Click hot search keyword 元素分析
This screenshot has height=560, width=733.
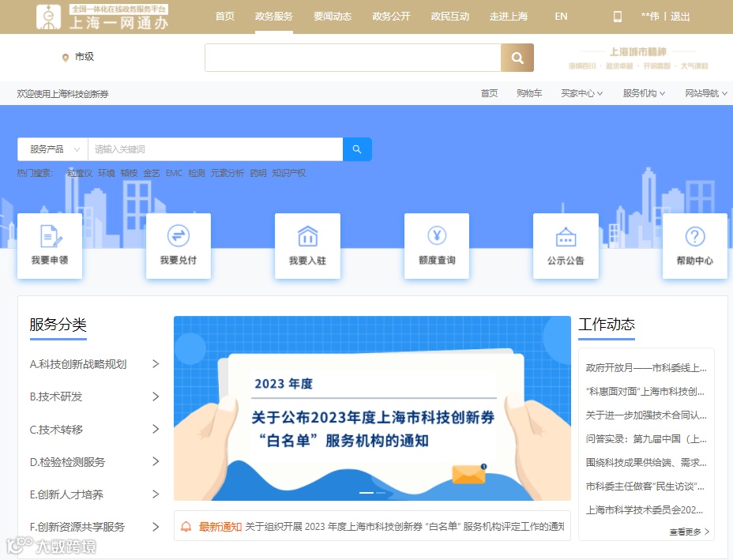point(227,173)
